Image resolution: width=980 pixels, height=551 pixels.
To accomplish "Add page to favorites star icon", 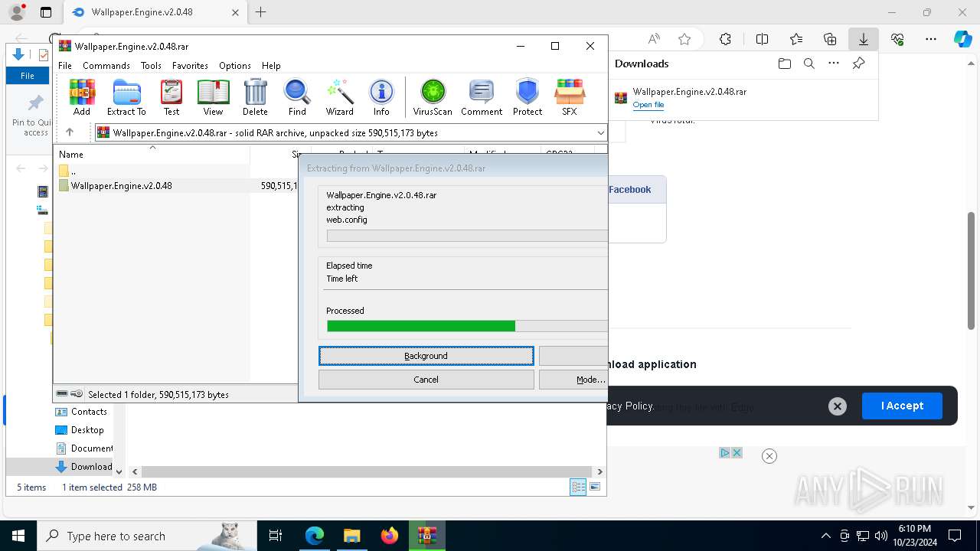I will coord(684,39).
